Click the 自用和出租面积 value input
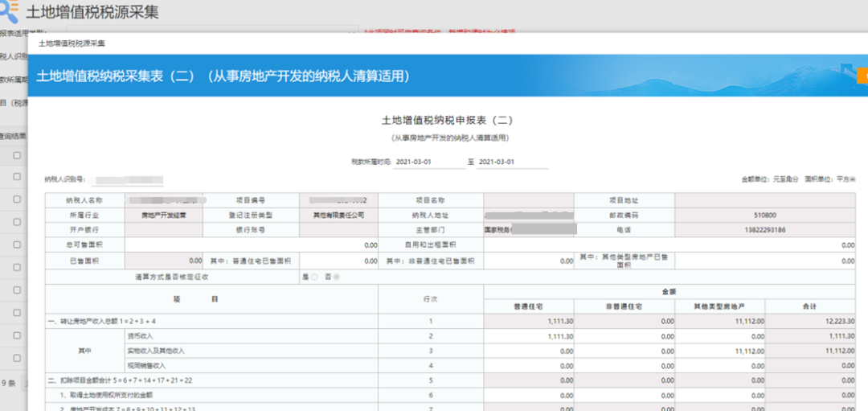The height and width of the screenshot is (411, 868). tap(669, 245)
